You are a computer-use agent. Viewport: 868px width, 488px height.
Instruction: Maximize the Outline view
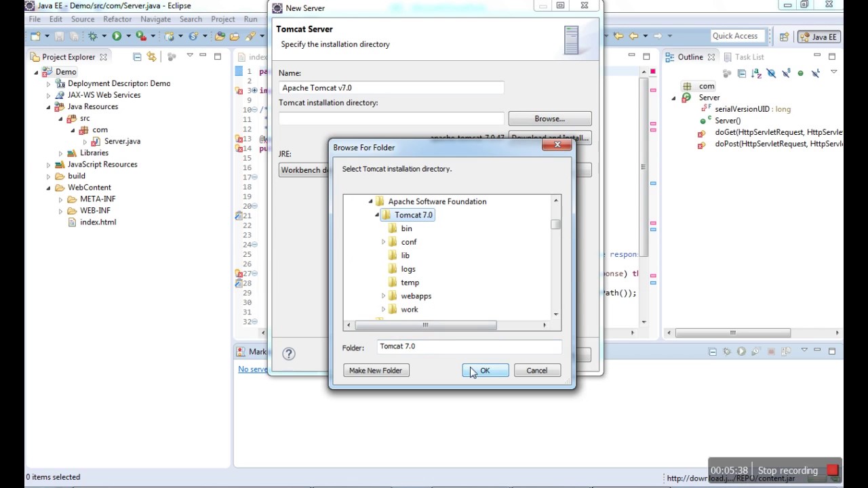(x=832, y=56)
